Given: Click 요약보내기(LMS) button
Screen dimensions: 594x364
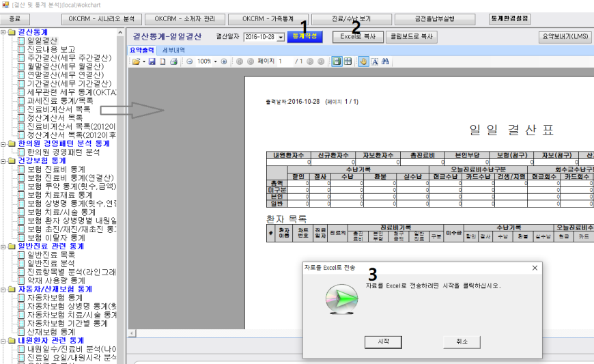Looking at the screenshot, I should 565,36.
